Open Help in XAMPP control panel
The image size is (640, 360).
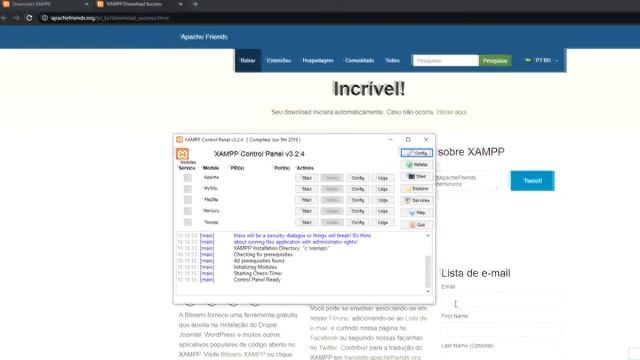416,213
